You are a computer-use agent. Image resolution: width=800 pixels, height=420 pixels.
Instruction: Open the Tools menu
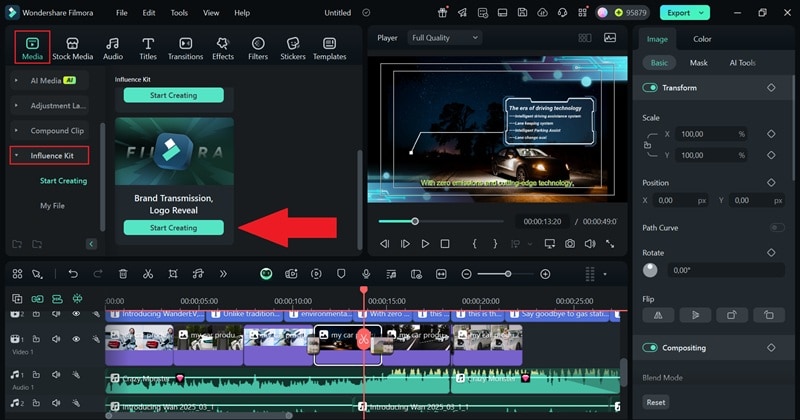pos(179,13)
